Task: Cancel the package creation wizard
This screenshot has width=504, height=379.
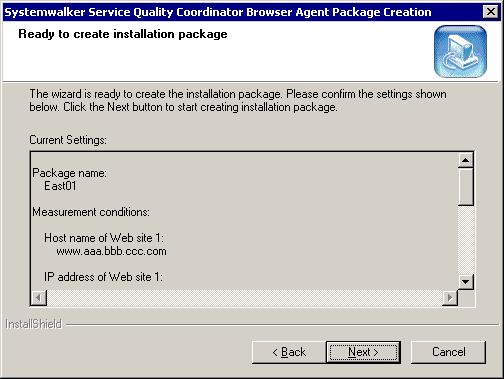Action: (448, 352)
